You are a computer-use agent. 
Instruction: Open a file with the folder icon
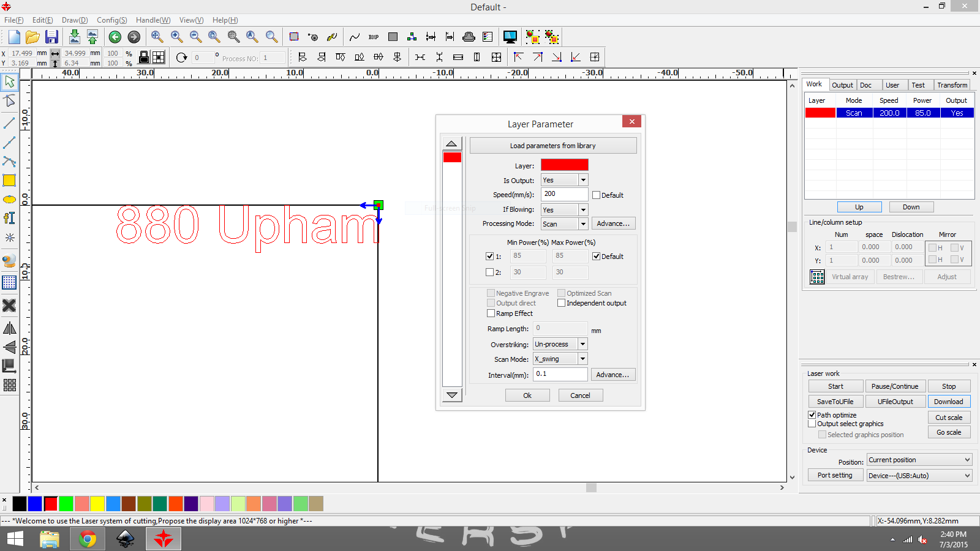(x=32, y=37)
